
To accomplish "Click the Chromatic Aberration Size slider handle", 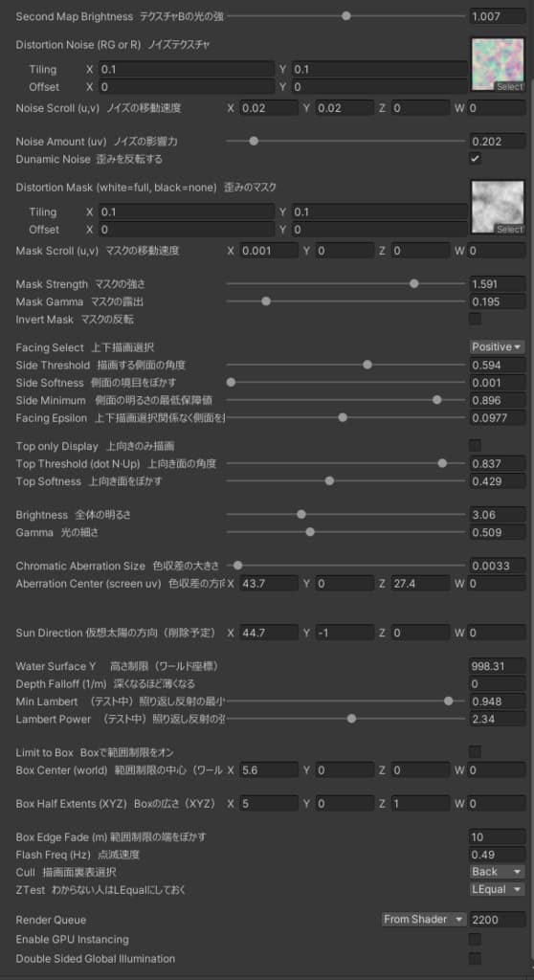I will [237, 566].
